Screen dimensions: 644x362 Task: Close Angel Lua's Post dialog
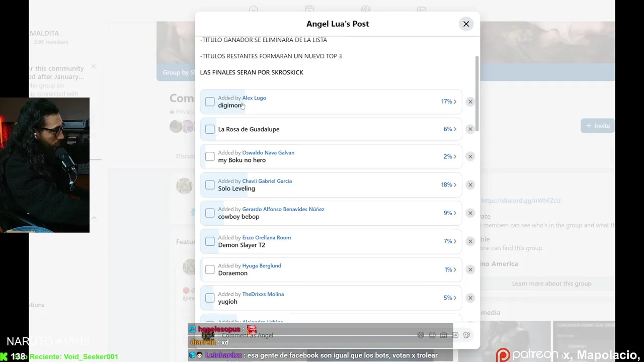click(x=466, y=24)
